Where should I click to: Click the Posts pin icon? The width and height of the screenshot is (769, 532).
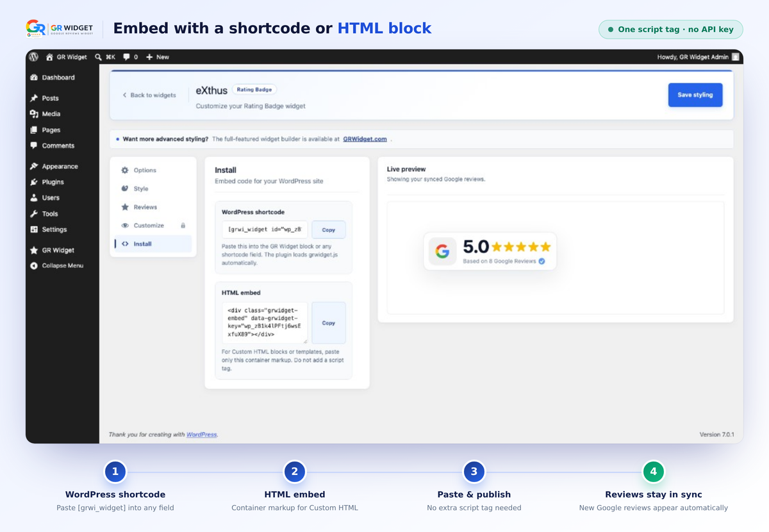(x=34, y=98)
